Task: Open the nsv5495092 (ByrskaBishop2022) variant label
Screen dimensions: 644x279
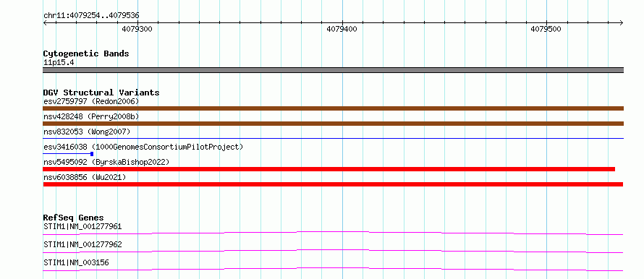Action: (106, 162)
